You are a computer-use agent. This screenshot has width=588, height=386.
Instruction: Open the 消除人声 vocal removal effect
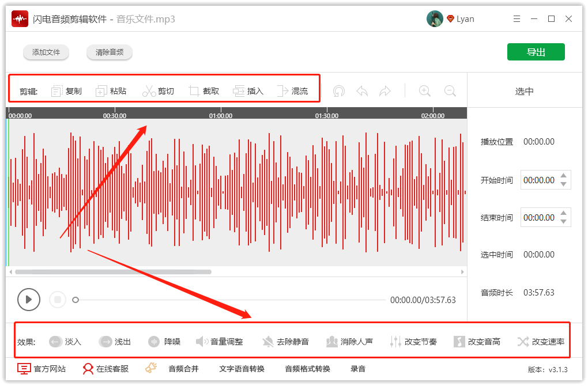click(x=349, y=341)
